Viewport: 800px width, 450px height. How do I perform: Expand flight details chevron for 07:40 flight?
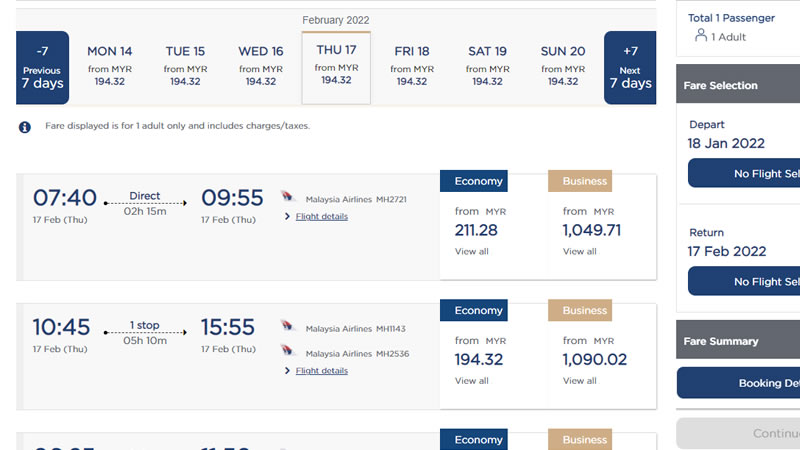pos(287,216)
